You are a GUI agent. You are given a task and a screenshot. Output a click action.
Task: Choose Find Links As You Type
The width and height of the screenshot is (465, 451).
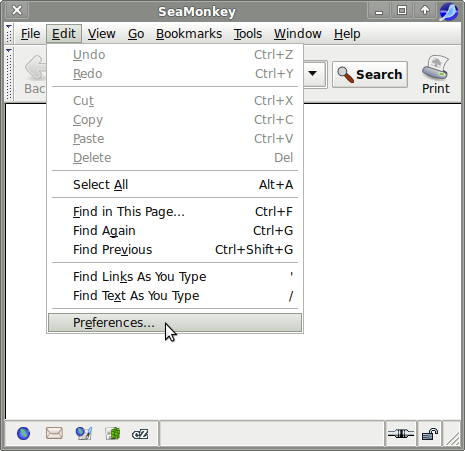pyautogui.click(x=175, y=277)
